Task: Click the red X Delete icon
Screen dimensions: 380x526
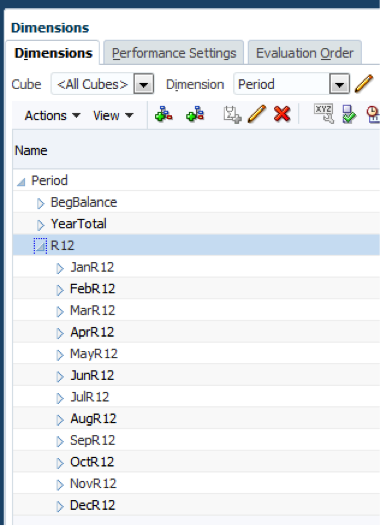Action: click(x=282, y=114)
